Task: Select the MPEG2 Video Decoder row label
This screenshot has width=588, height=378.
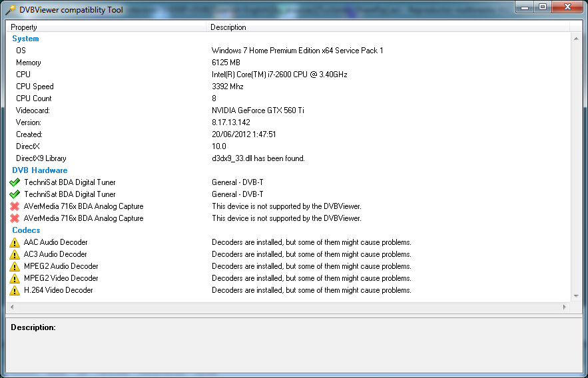Action: click(x=61, y=278)
